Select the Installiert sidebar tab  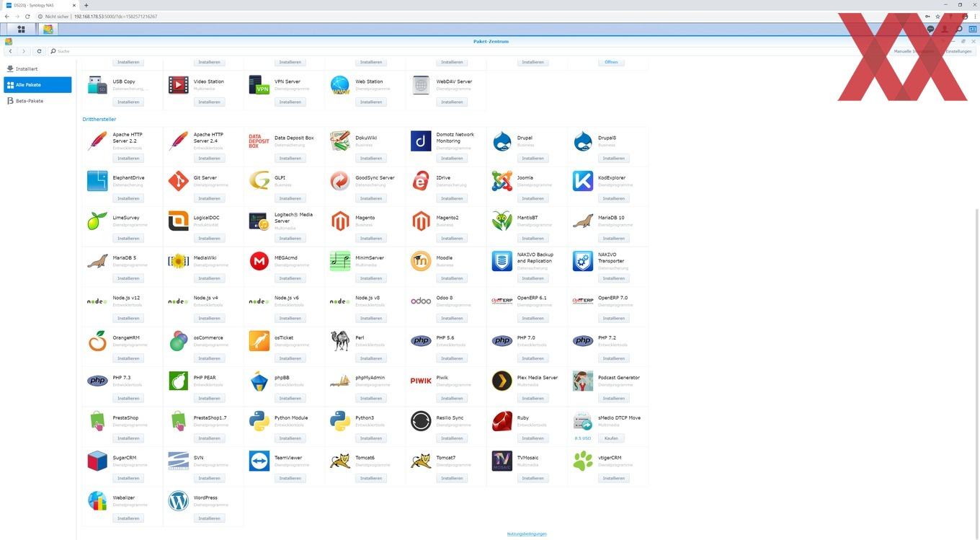(37, 69)
